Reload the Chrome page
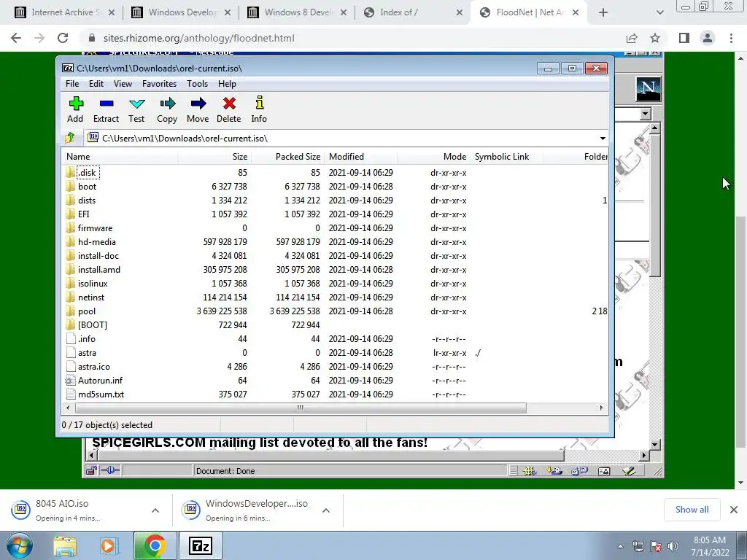Viewport: 747px width, 560px height. (x=63, y=38)
